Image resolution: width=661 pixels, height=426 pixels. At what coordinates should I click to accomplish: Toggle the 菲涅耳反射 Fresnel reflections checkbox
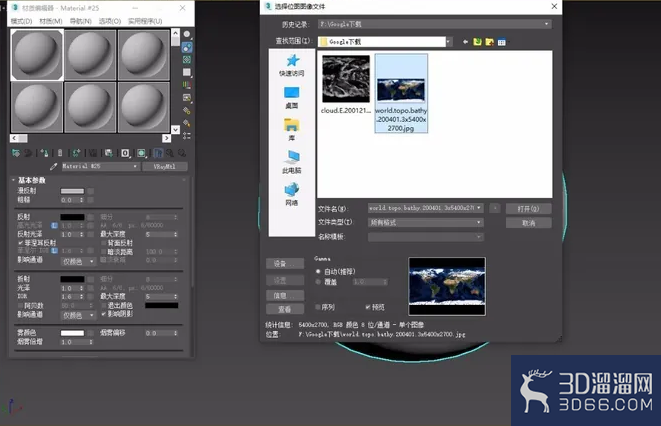tap(20, 243)
